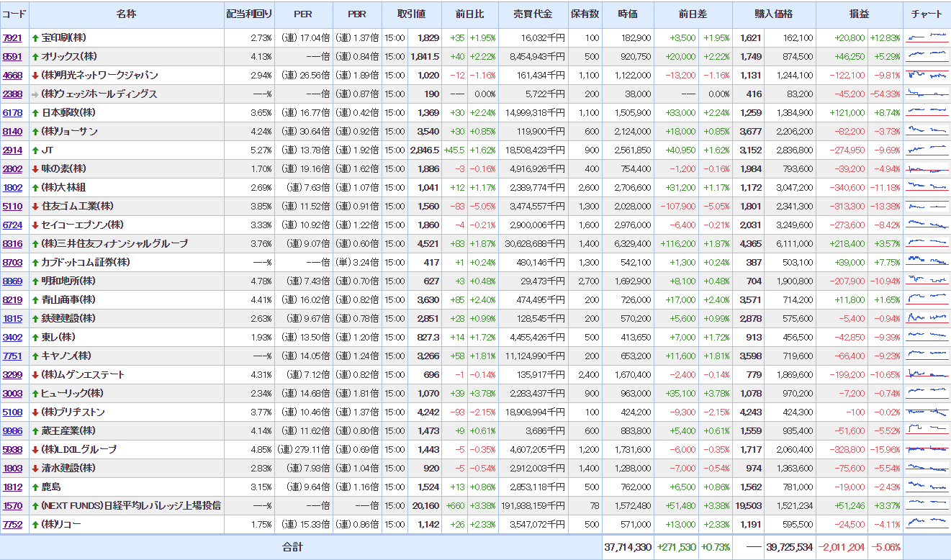The image size is (951, 560).
Task: Click the green up arrow beside JT
Action: click(x=35, y=150)
